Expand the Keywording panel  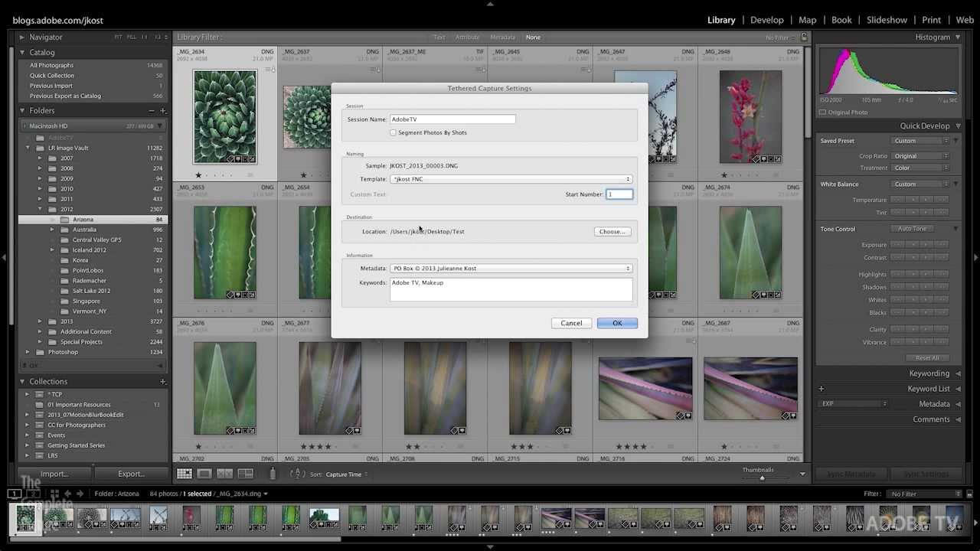[x=958, y=373]
